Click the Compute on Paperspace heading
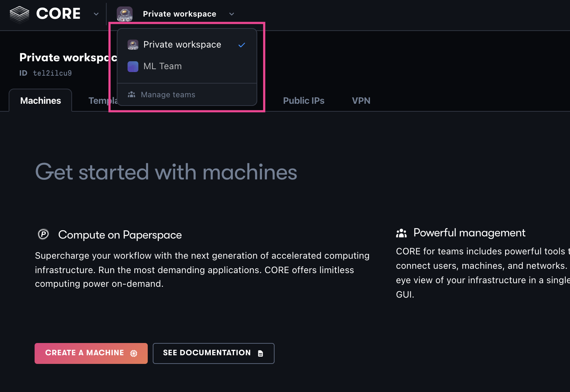The width and height of the screenshot is (570, 392). click(120, 235)
